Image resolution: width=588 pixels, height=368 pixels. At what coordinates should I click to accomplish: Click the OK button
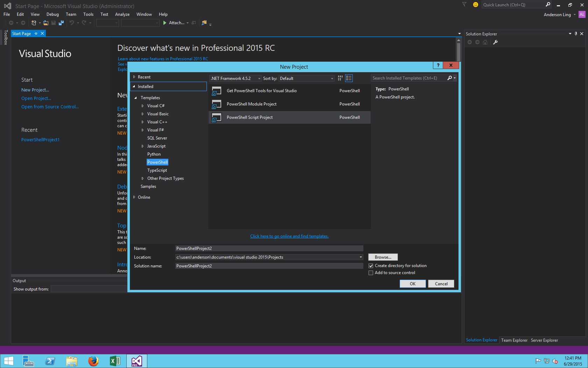[x=413, y=284]
